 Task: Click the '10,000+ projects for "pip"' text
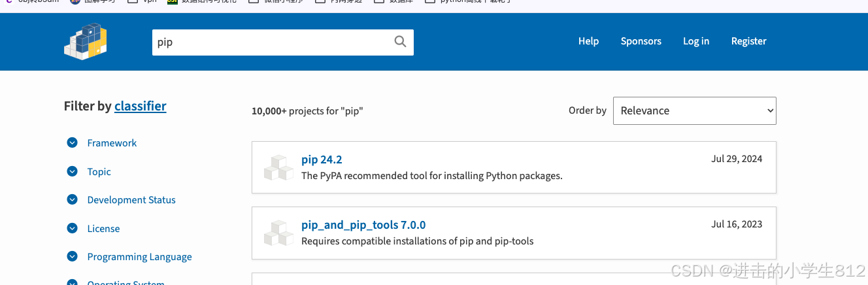coord(307,111)
